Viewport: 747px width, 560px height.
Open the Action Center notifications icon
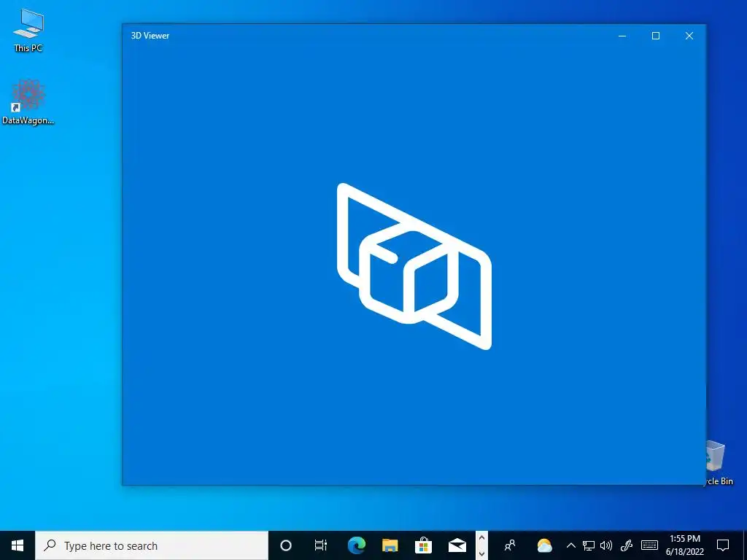pos(723,545)
